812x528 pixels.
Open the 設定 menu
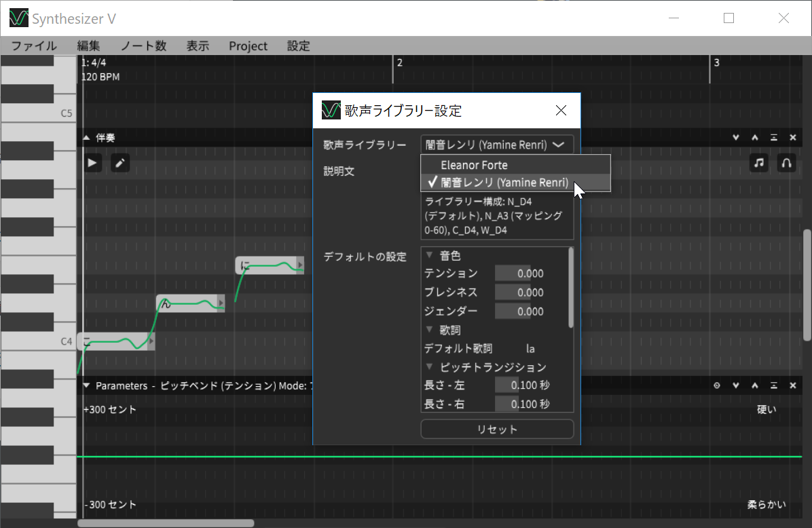[x=298, y=46]
